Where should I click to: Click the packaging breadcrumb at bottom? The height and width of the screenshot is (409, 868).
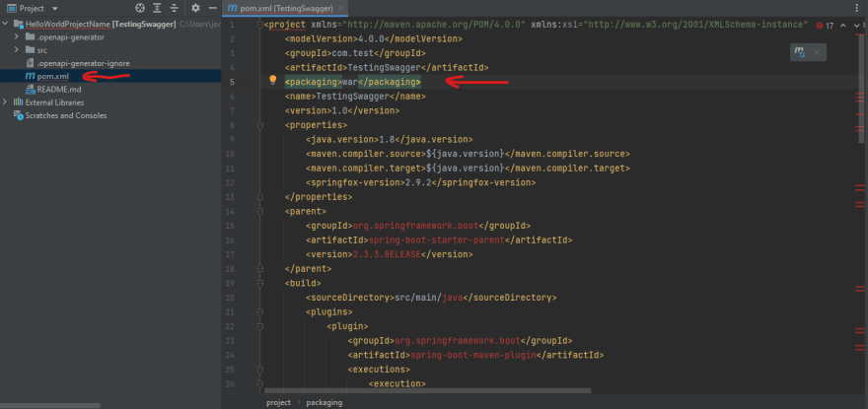tap(325, 402)
